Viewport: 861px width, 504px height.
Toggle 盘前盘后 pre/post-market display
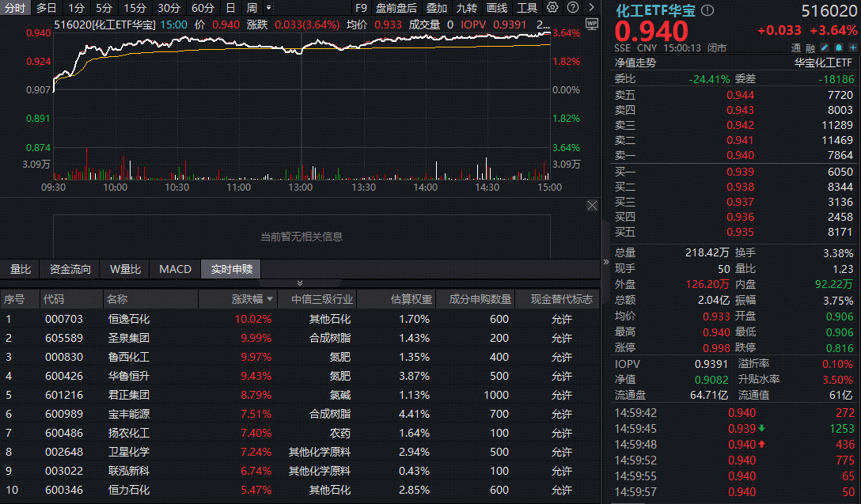pos(396,8)
